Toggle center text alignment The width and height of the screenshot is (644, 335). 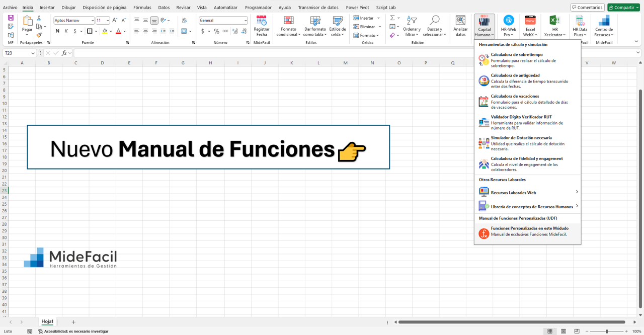coord(145,31)
